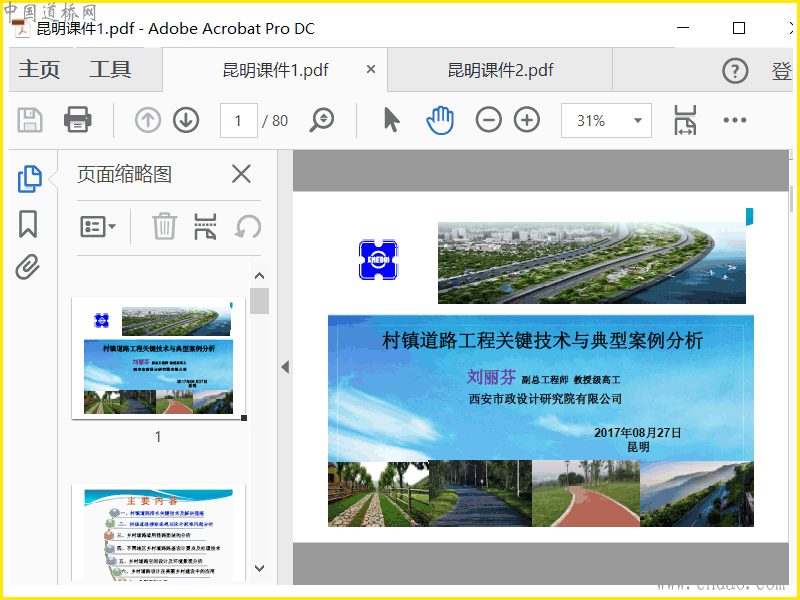Rotate page with the curved arrow icon
This screenshot has height=600, width=800.
[x=248, y=227]
